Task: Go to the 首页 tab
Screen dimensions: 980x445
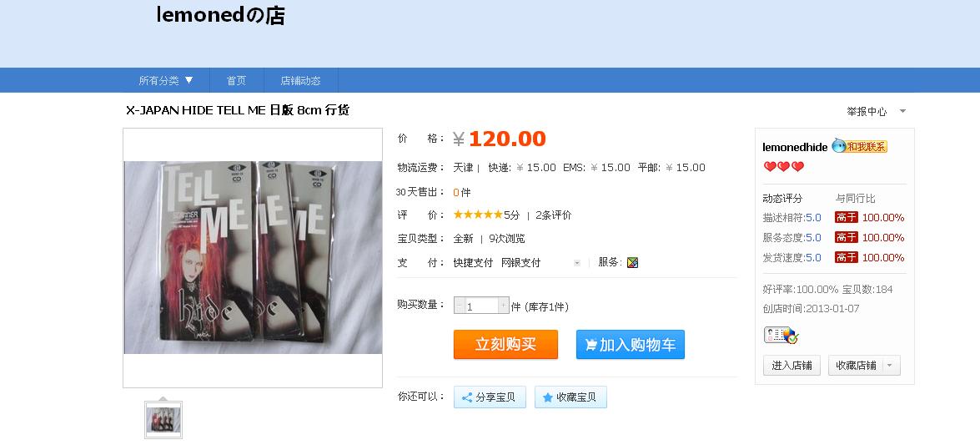Action: 236,80
